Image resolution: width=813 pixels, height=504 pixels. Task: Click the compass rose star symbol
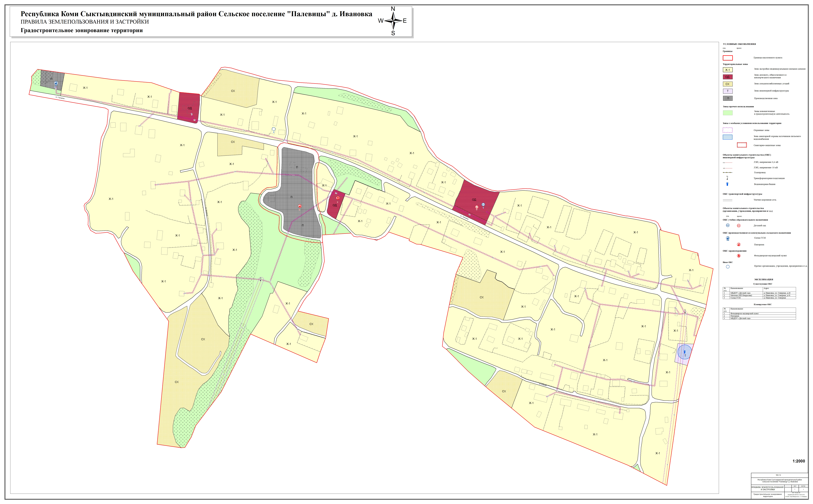[393, 21]
